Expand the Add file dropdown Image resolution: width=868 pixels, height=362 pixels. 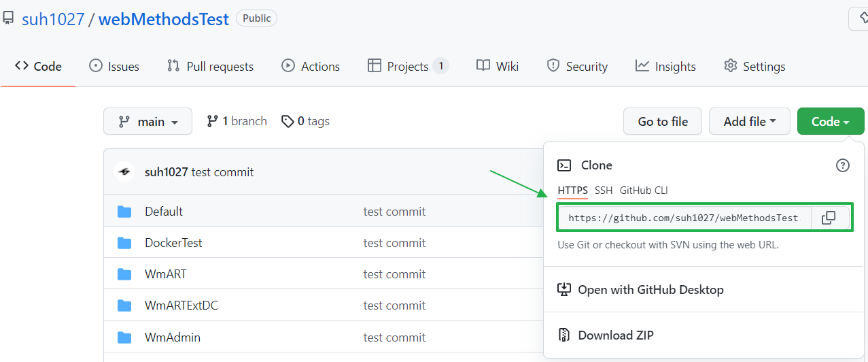[x=749, y=121]
